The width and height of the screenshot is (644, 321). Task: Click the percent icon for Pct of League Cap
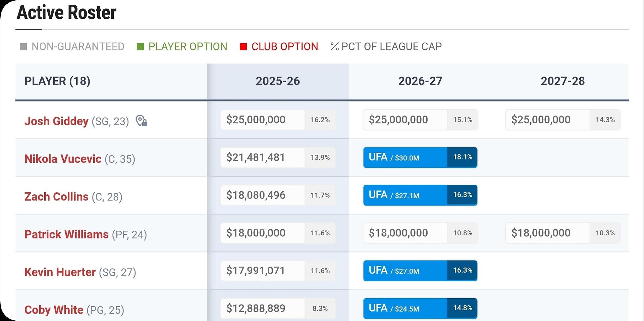(334, 47)
